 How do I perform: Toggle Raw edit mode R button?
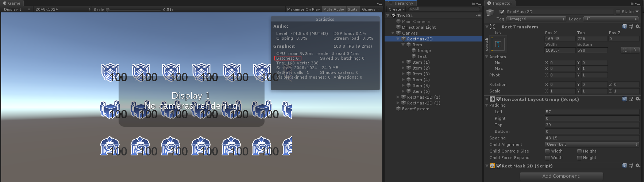635,50
